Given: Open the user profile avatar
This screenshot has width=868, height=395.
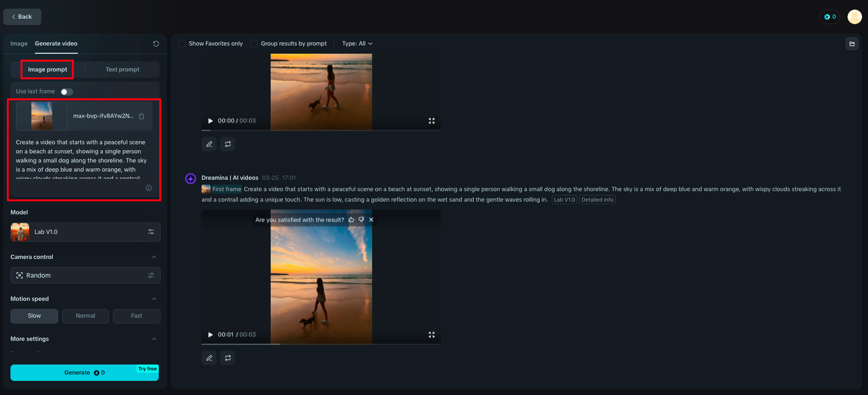Looking at the screenshot, I should pyautogui.click(x=855, y=17).
